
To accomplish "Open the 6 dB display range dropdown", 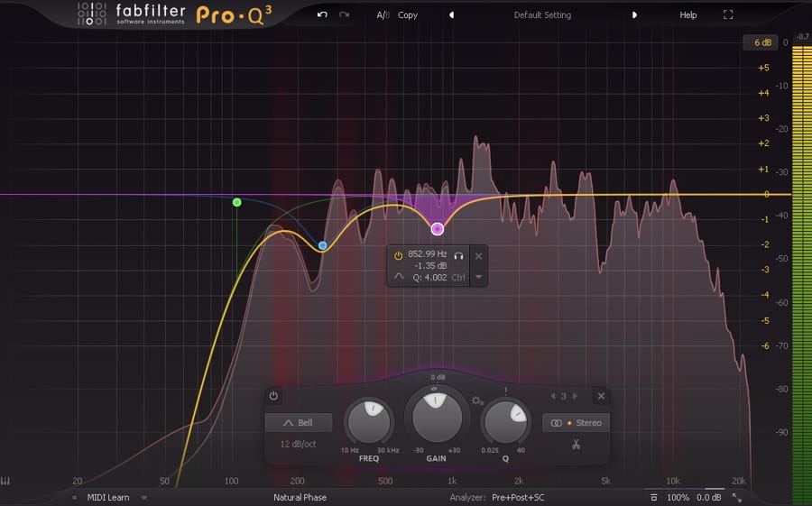I will 761,42.
